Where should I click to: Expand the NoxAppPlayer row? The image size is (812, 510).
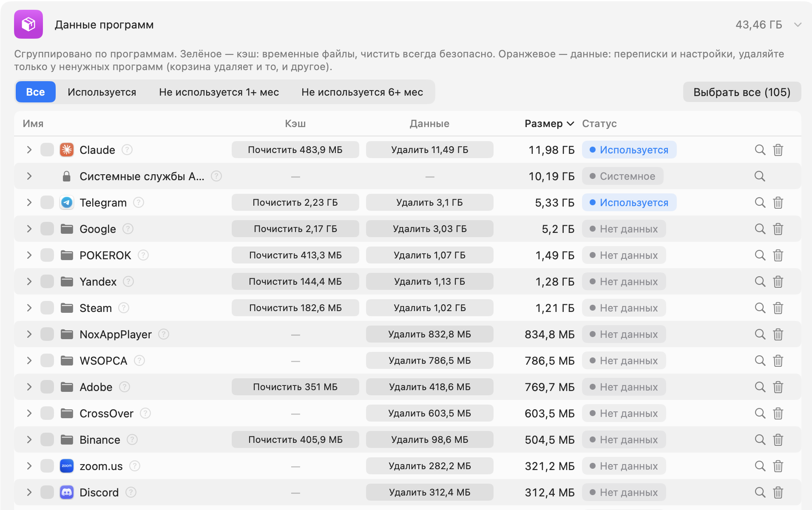[29, 334]
